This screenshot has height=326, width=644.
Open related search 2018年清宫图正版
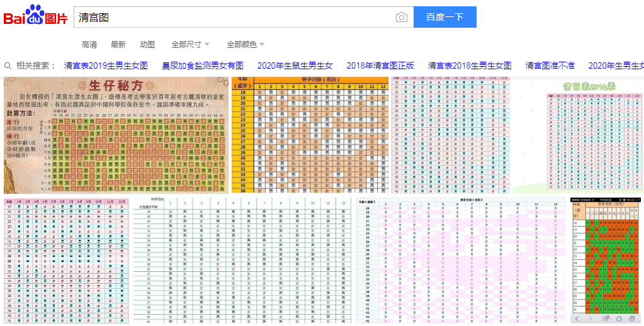[380, 65]
